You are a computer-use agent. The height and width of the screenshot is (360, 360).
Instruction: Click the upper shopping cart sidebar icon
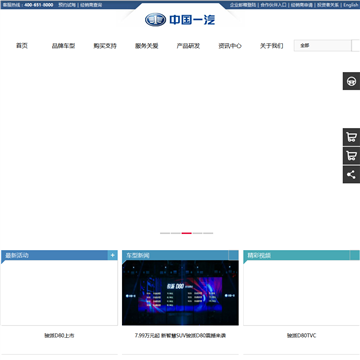[x=351, y=137]
